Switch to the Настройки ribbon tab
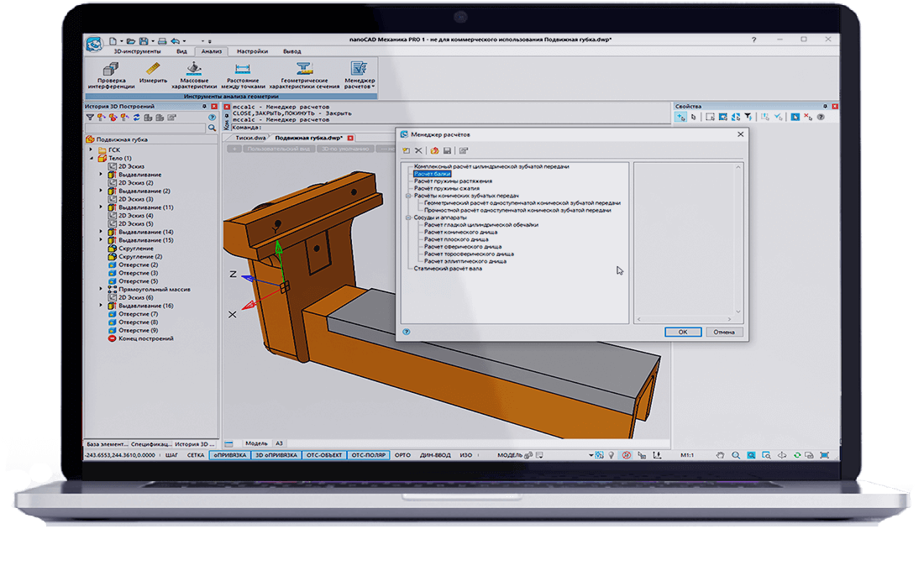Image resolution: width=924 pixels, height=571 pixels. pos(252,51)
